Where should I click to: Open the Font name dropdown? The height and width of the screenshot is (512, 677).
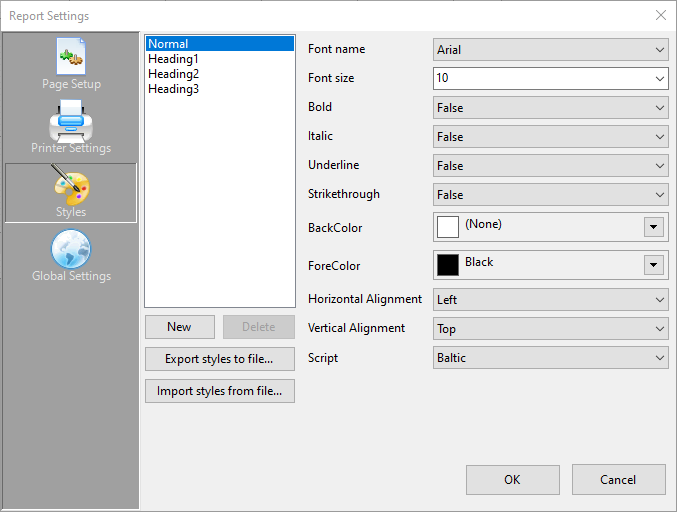(550, 50)
